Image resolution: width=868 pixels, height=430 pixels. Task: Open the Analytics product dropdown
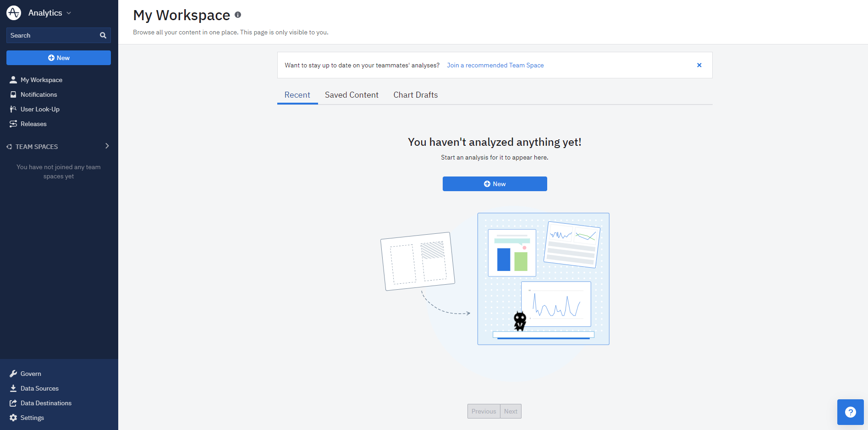point(49,13)
